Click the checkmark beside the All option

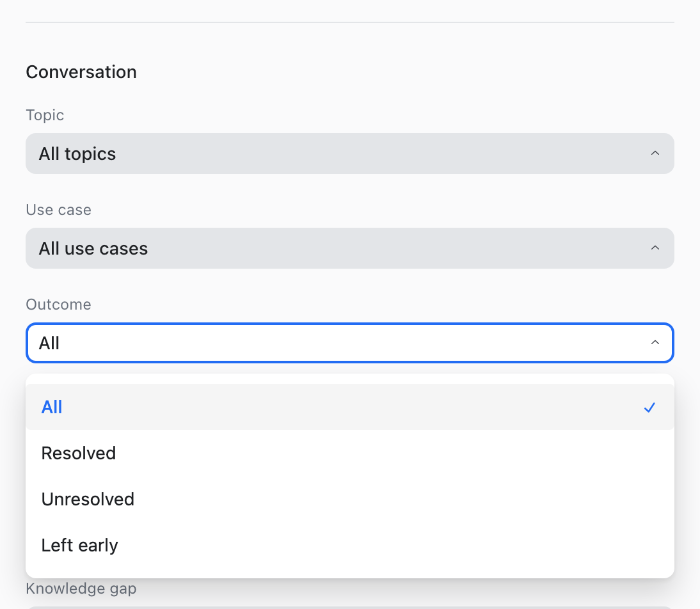[649, 407]
